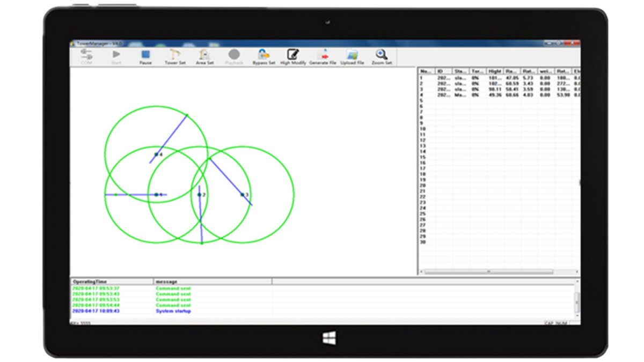Click the COM connection icon
The height and width of the screenshot is (362, 644).
[86, 55]
